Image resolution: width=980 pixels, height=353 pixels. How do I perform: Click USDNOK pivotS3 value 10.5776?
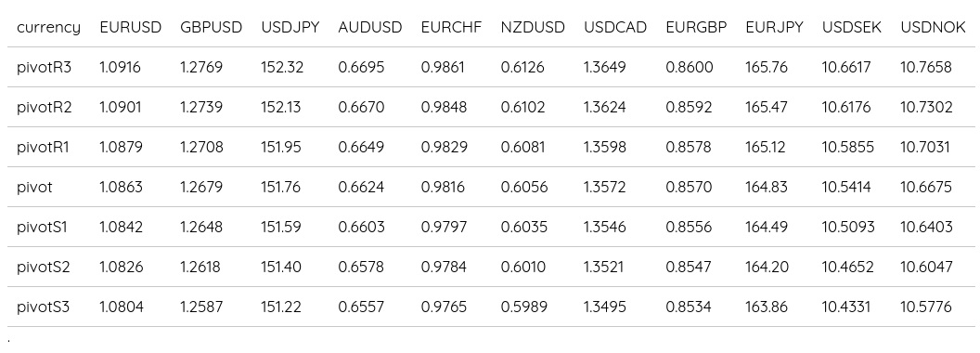tap(926, 307)
